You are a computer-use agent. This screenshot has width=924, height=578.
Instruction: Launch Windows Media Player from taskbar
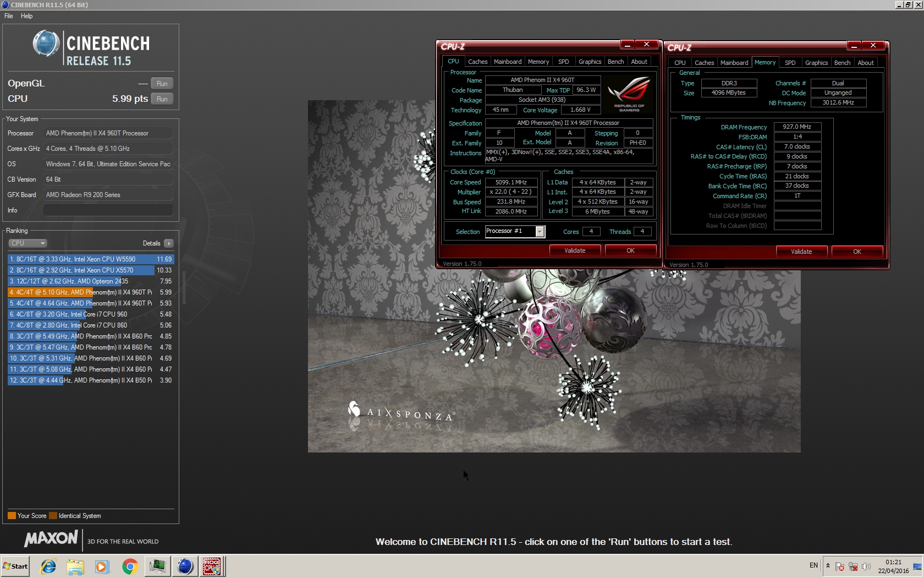tap(102, 566)
